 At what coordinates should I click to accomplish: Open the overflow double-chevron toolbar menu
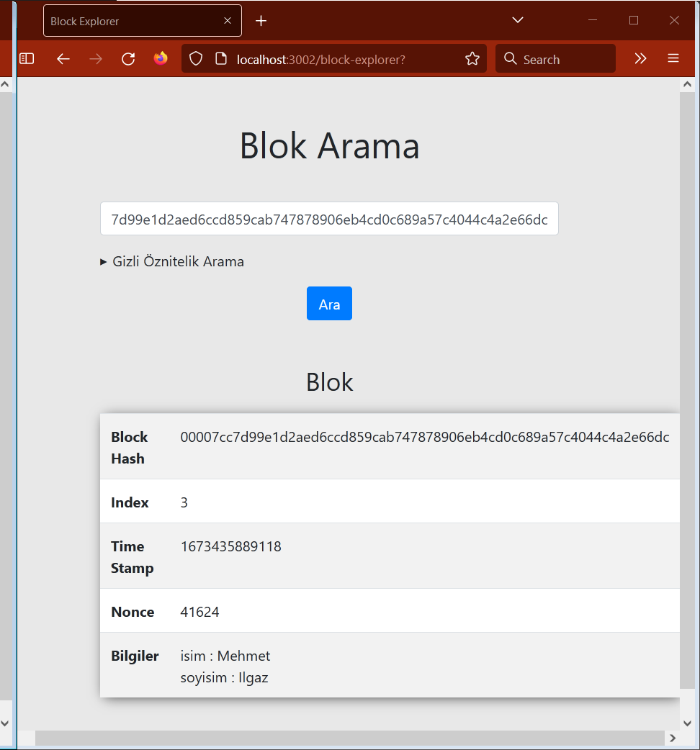point(641,59)
